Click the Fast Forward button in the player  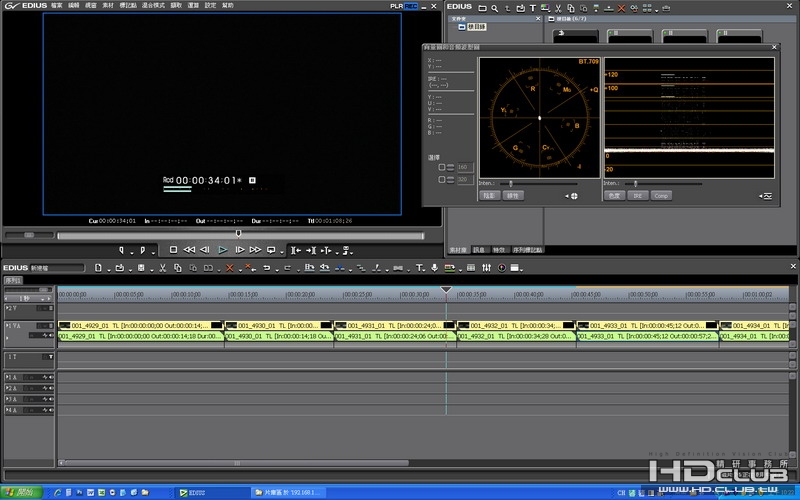[255, 250]
